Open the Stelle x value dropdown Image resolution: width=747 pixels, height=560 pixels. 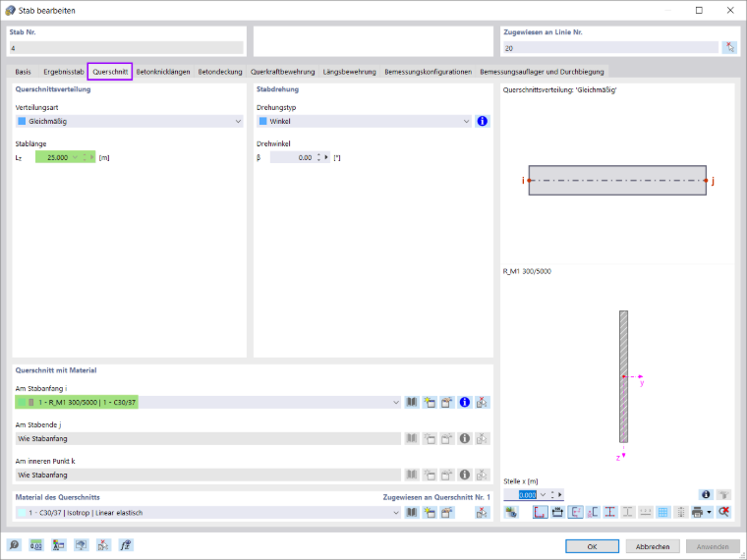pos(544,495)
